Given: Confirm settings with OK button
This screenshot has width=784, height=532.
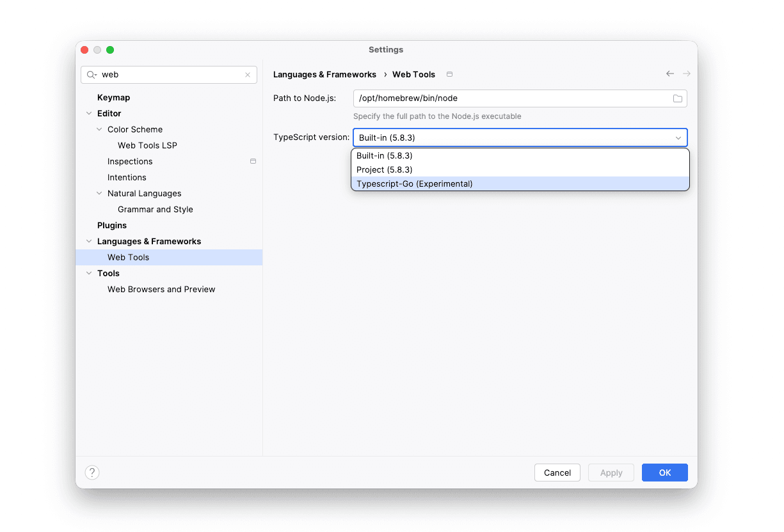Looking at the screenshot, I should [x=664, y=473].
